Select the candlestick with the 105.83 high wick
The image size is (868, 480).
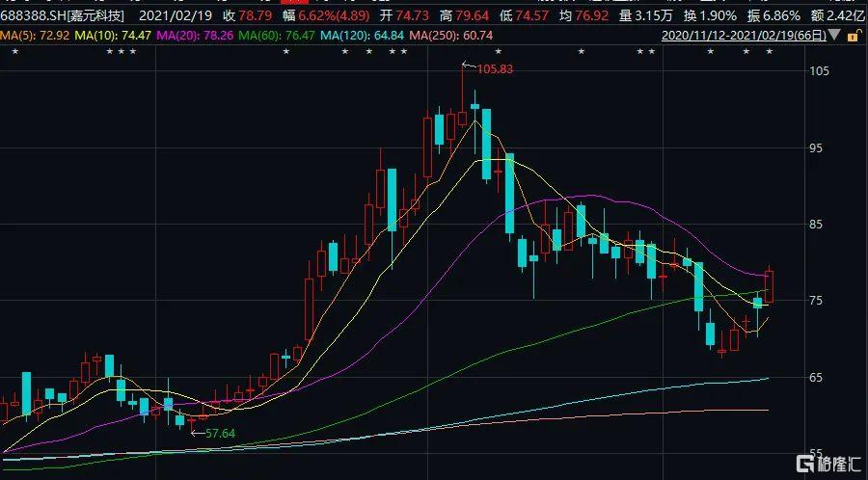click(x=463, y=118)
